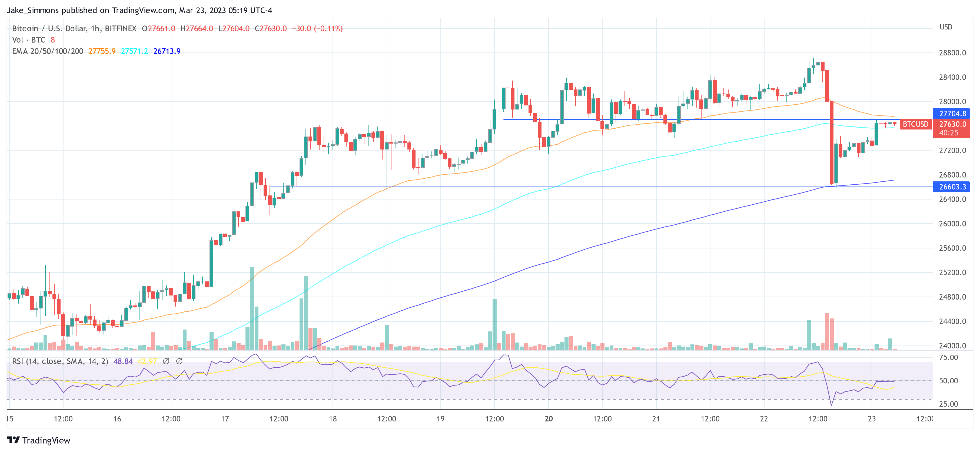Click the RSI axis label 25.00

click(x=948, y=404)
